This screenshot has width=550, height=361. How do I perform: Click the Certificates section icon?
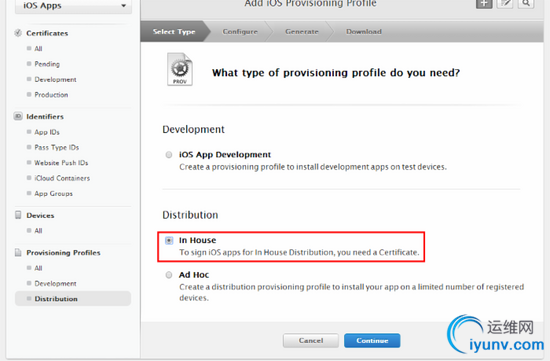[18, 33]
